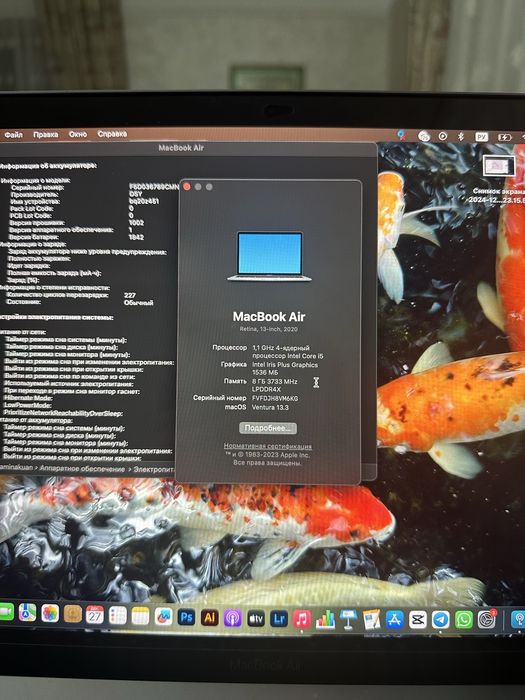The width and height of the screenshot is (525, 700).
Task: Open Keynote from the dock
Action: pyautogui.click(x=349, y=620)
